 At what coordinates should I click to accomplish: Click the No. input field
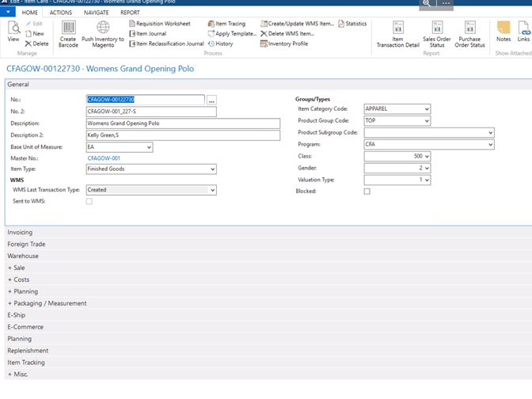146,100
